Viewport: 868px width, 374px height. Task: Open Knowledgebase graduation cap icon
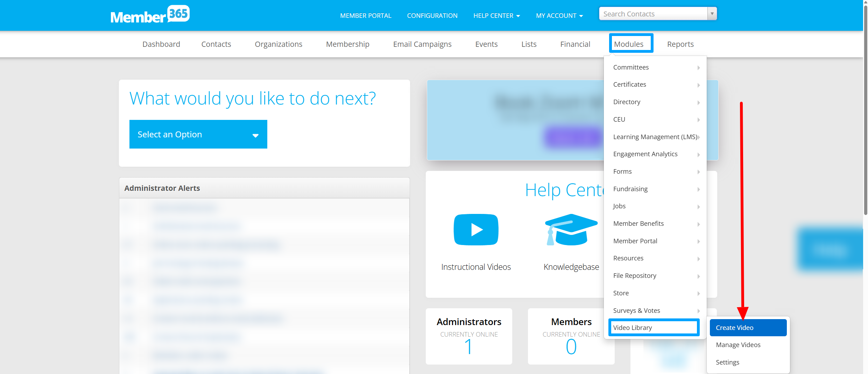click(571, 230)
